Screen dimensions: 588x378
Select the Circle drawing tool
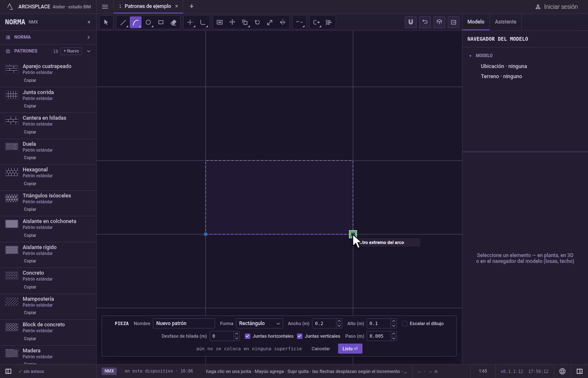pyautogui.click(x=148, y=22)
